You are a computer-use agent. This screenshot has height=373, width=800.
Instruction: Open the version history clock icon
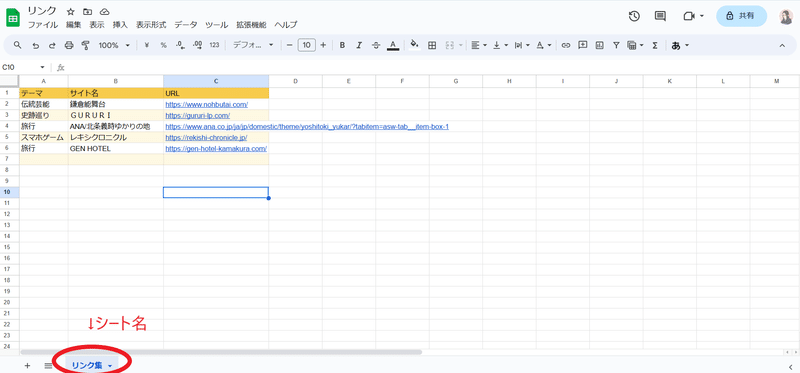click(x=634, y=16)
